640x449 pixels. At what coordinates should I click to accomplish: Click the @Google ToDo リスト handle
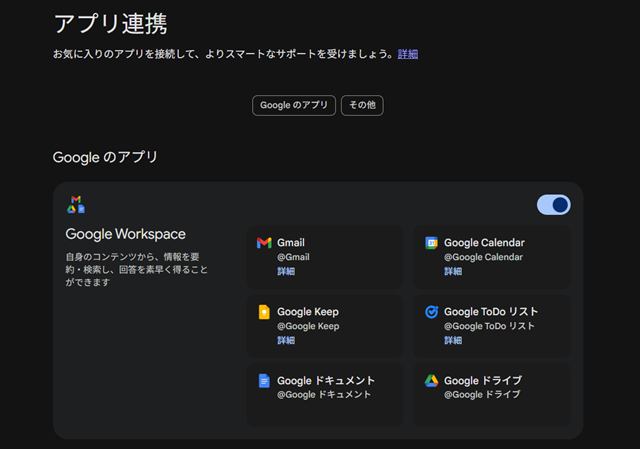[489, 326]
